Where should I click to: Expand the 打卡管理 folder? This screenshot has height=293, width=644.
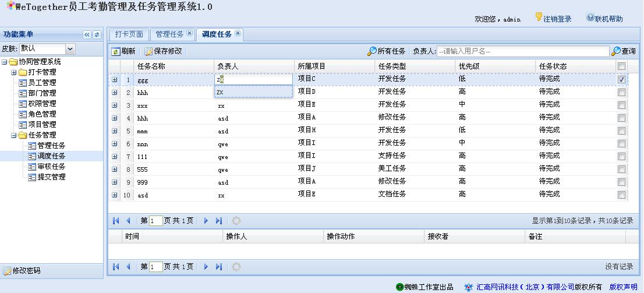[x=13, y=72]
